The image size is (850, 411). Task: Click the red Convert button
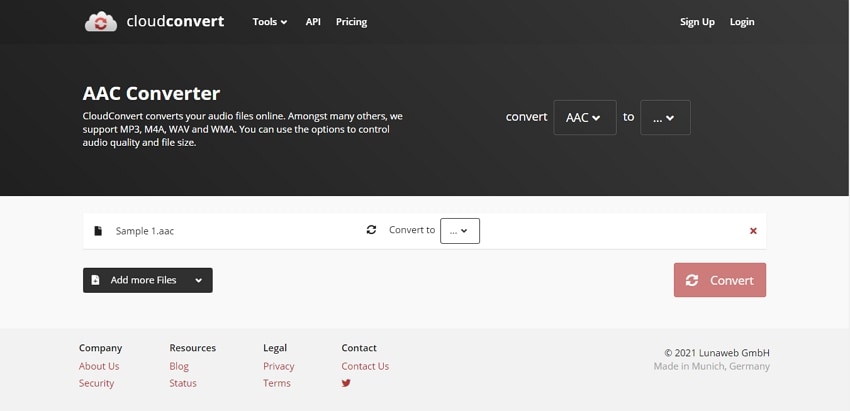point(720,280)
